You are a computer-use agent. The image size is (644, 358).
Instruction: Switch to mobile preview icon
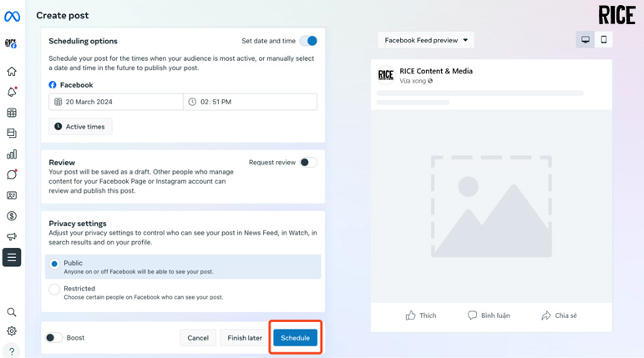(604, 40)
